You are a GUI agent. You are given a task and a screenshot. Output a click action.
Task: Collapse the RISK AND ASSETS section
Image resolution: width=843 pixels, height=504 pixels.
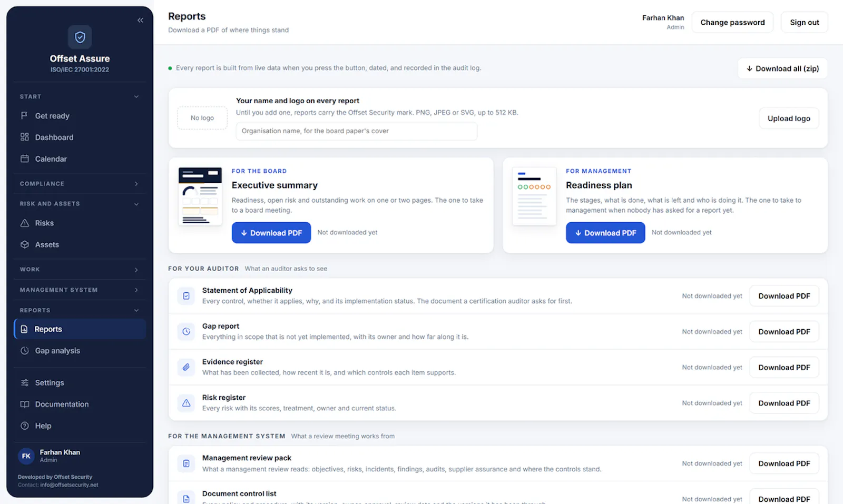click(x=80, y=204)
